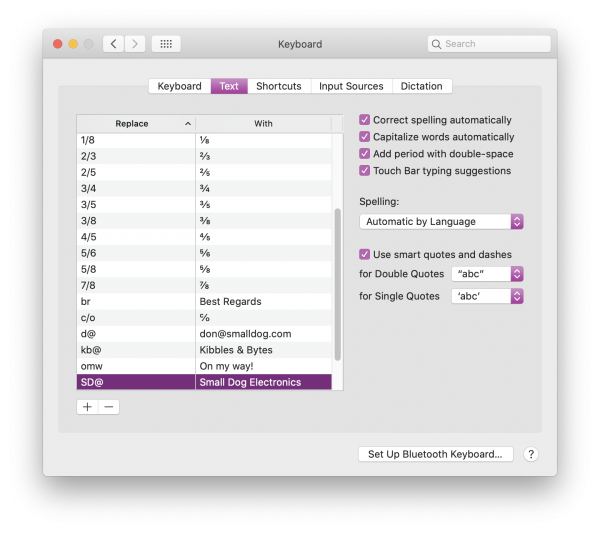600x533 pixels.
Task: Open the Double Quotes style dropdown
Action: click(x=487, y=274)
